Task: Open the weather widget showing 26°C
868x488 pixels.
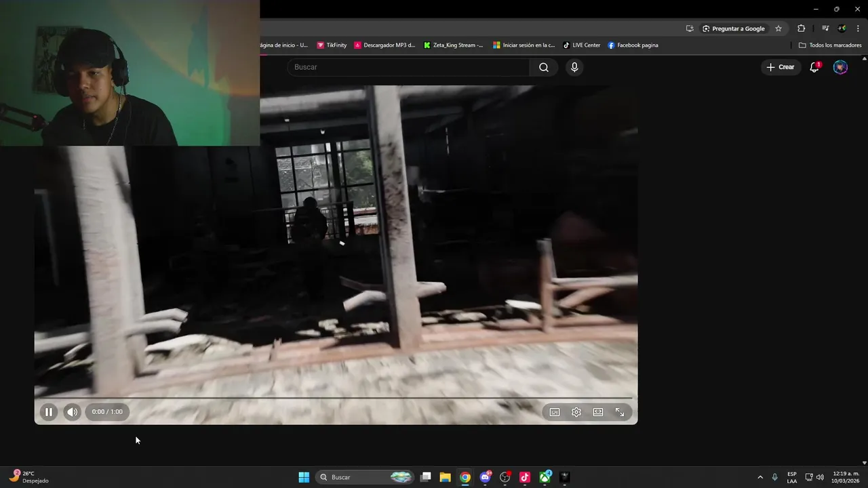Action: [28, 477]
